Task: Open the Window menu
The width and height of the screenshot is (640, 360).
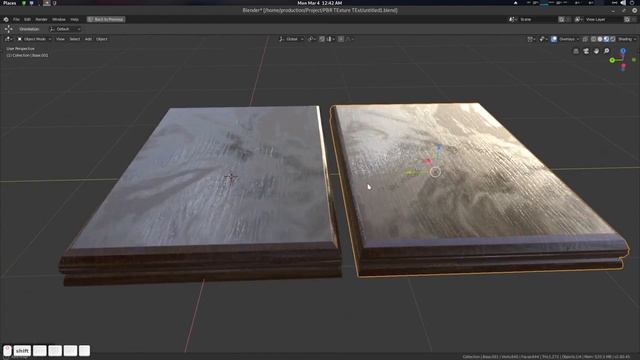Action: click(59, 19)
